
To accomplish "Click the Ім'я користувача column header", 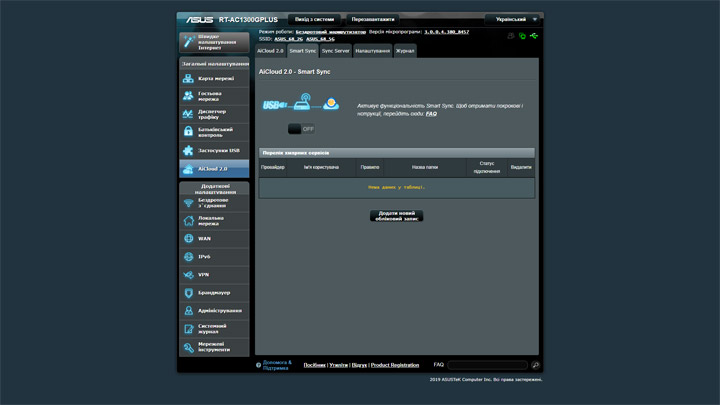I will 321,167.
